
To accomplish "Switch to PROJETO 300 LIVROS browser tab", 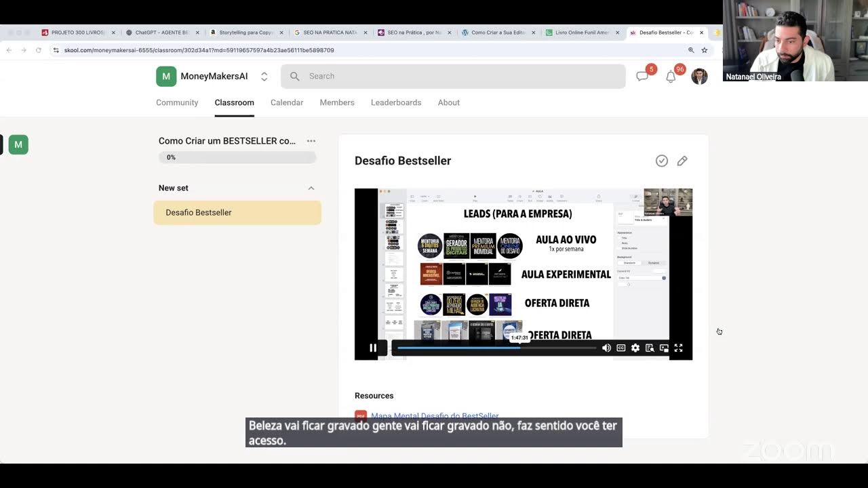I will pos(77,33).
